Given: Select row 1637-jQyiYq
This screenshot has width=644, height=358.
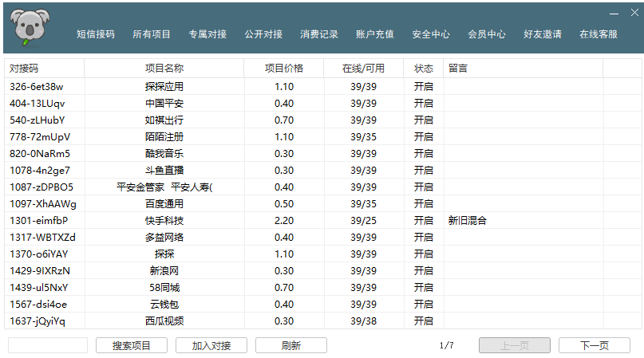Looking at the screenshot, I should pyautogui.click(x=323, y=321).
